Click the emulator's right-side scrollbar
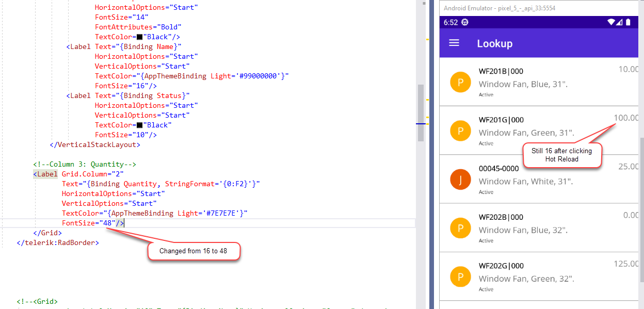The width and height of the screenshot is (644, 309). (641, 206)
